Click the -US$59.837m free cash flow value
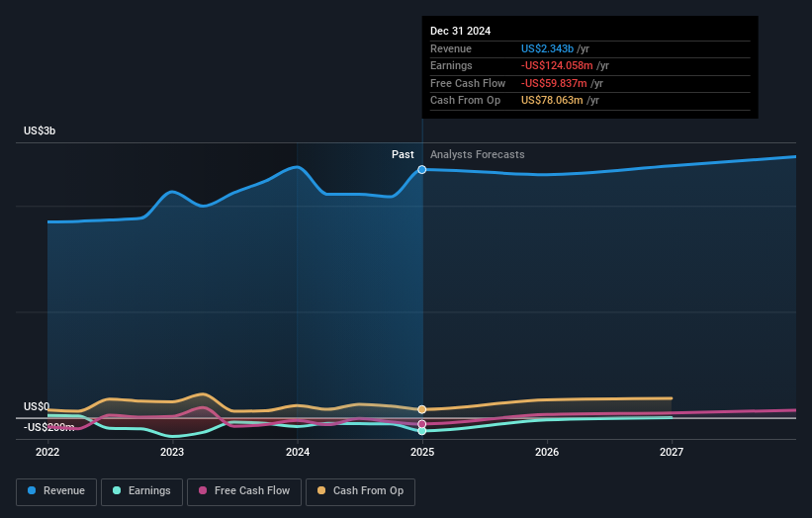This screenshot has width=812, height=518. [x=554, y=83]
